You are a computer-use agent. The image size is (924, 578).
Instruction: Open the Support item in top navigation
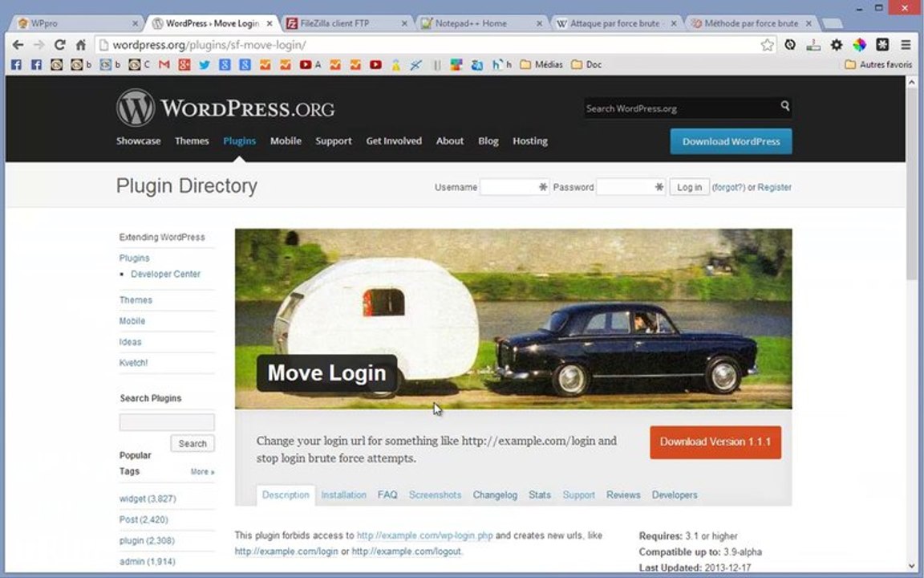334,141
